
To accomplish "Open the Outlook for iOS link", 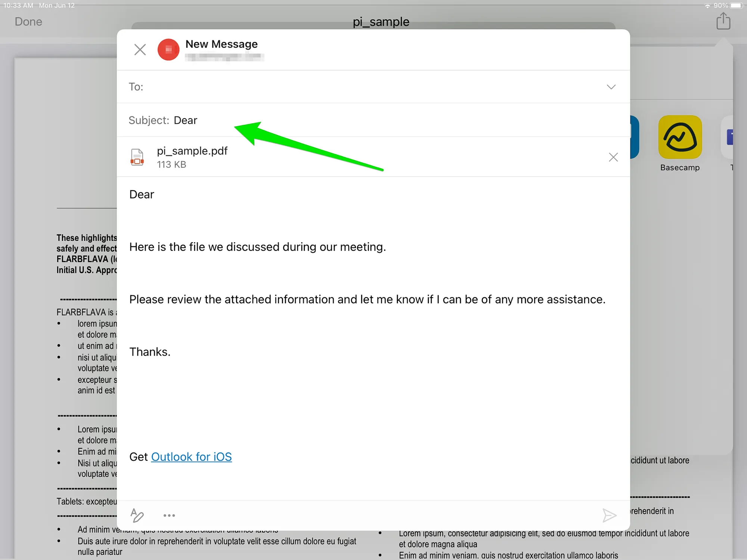I will coord(191,457).
